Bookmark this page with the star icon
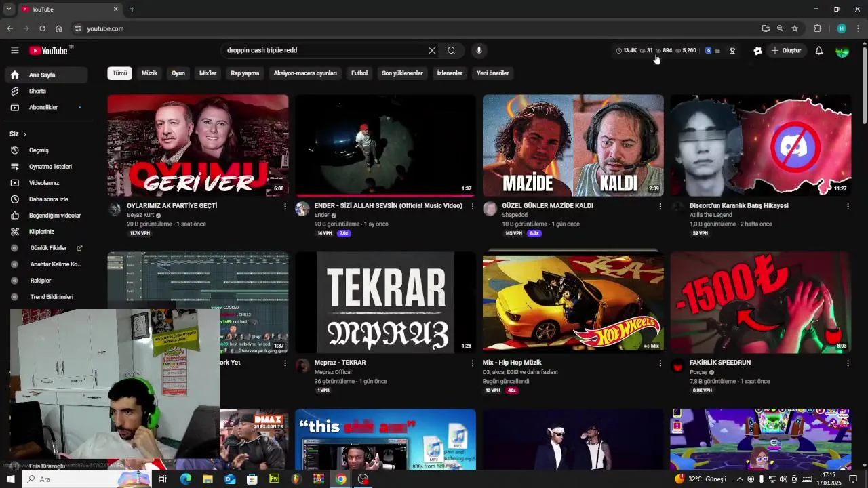Image resolution: width=868 pixels, height=488 pixels. click(x=795, y=28)
